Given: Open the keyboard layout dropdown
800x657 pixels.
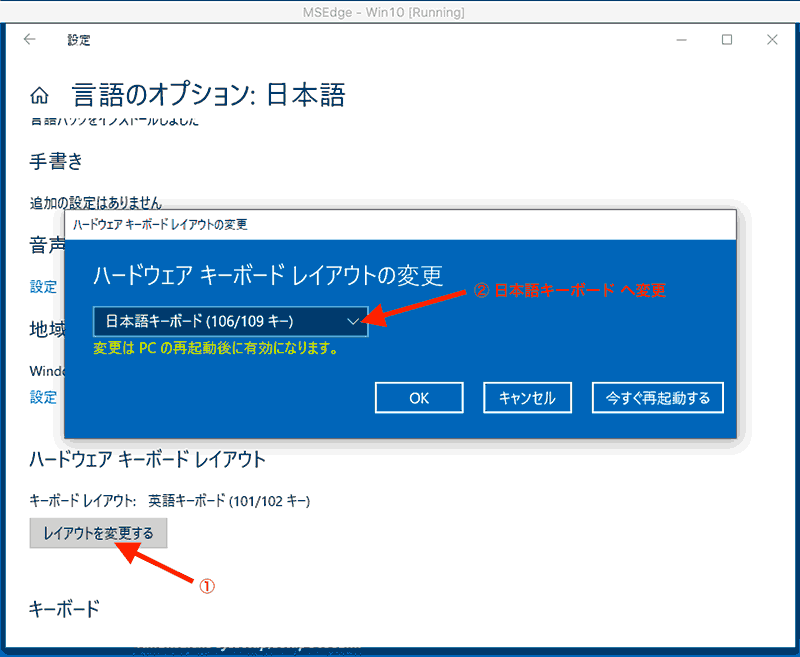Looking at the screenshot, I should point(230,323).
